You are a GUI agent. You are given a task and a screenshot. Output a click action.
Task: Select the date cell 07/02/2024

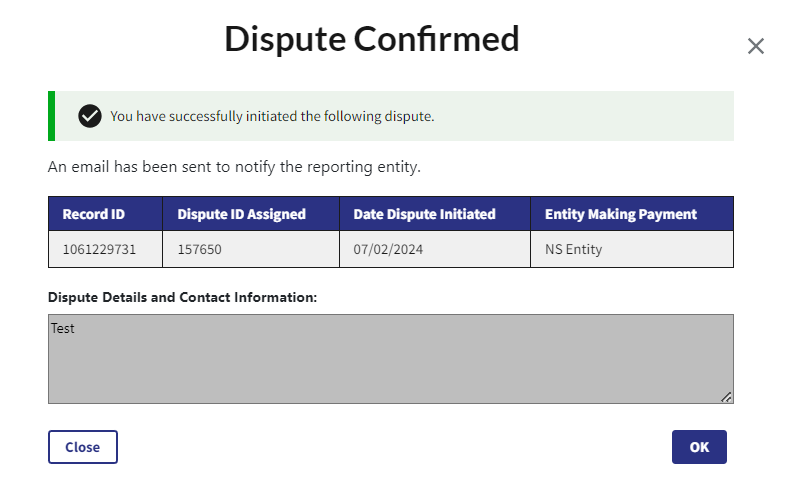pyautogui.click(x=388, y=249)
